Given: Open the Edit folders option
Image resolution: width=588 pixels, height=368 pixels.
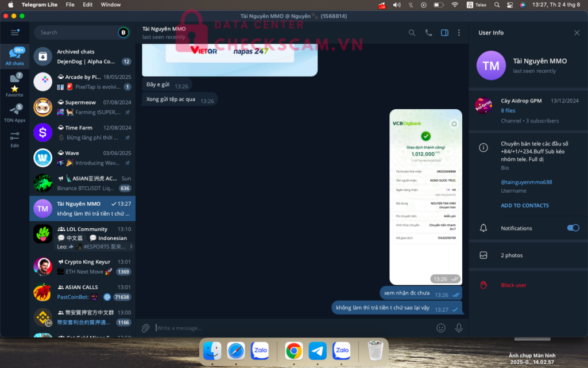Looking at the screenshot, I should click(14, 139).
